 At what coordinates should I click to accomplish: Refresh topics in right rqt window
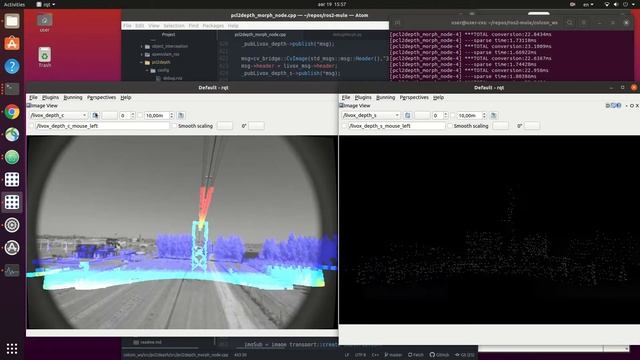tap(407, 116)
